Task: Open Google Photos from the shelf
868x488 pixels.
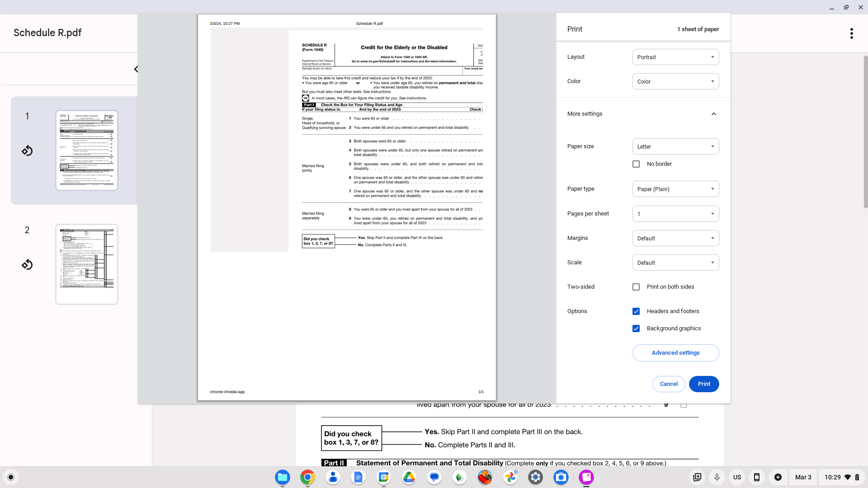Action: (510, 477)
